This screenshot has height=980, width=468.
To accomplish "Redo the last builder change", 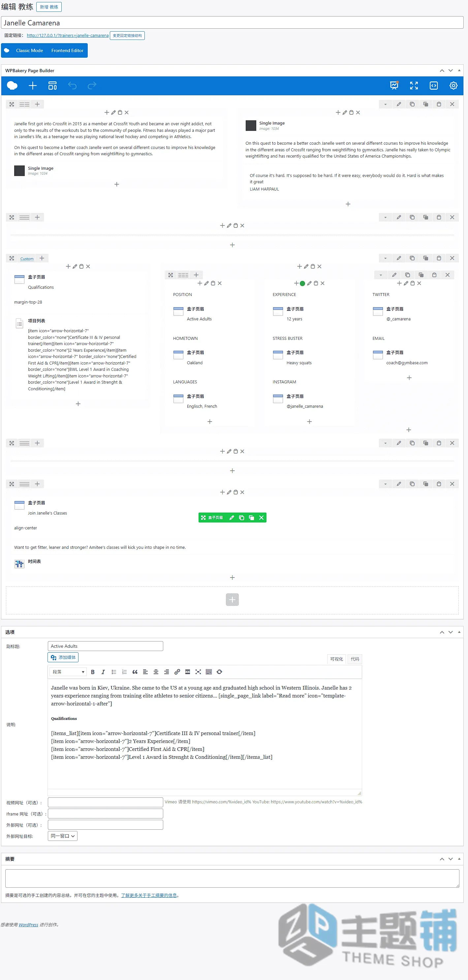I will 92,86.
